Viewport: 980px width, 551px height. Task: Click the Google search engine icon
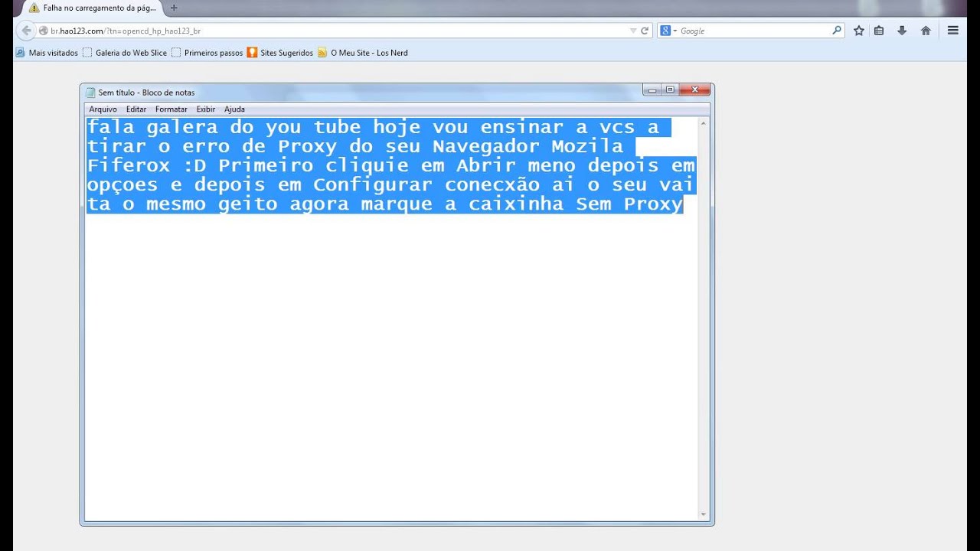pos(665,31)
